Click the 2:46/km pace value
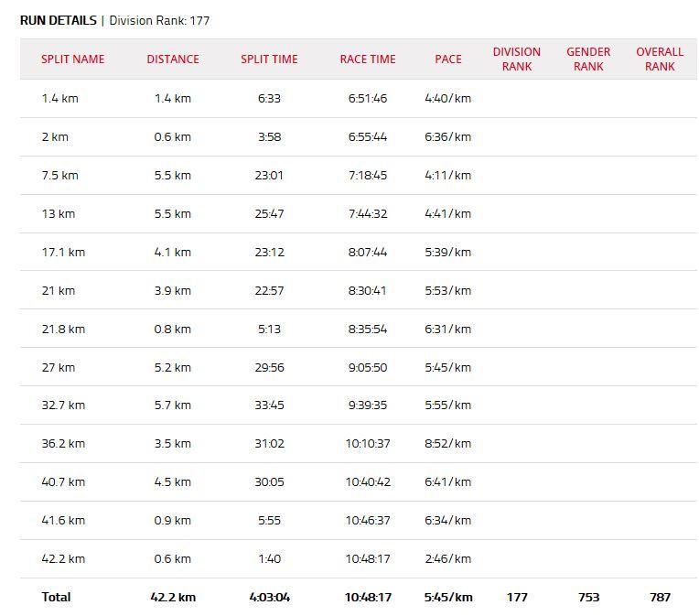Viewport: 699px width, 616px height. pos(447,559)
